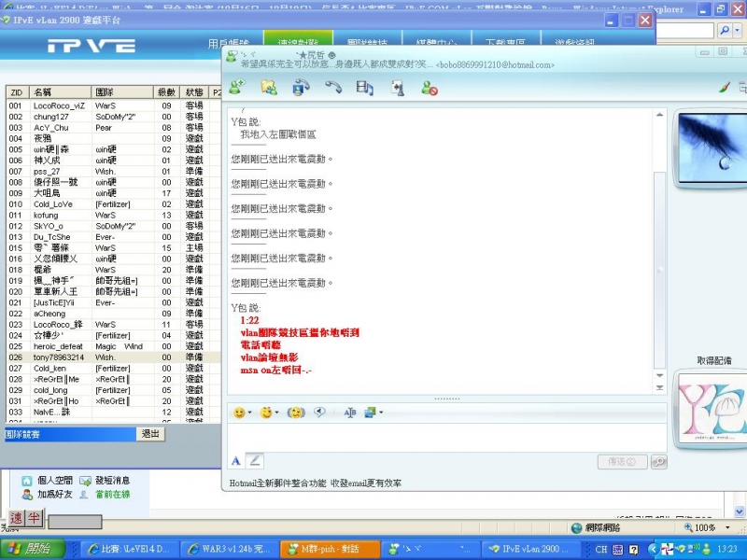747x560 pixels.
Task: Click the 半 half-width toggle on IME bar
Action: tap(34, 518)
